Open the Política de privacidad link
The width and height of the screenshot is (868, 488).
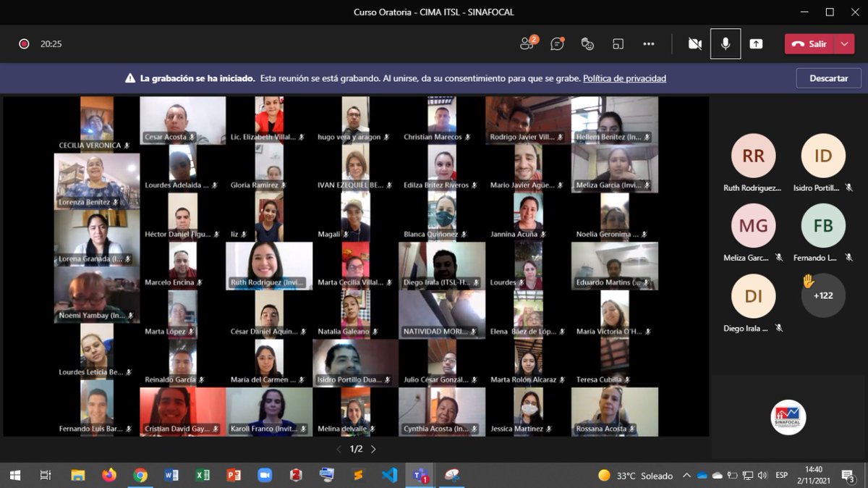[624, 78]
